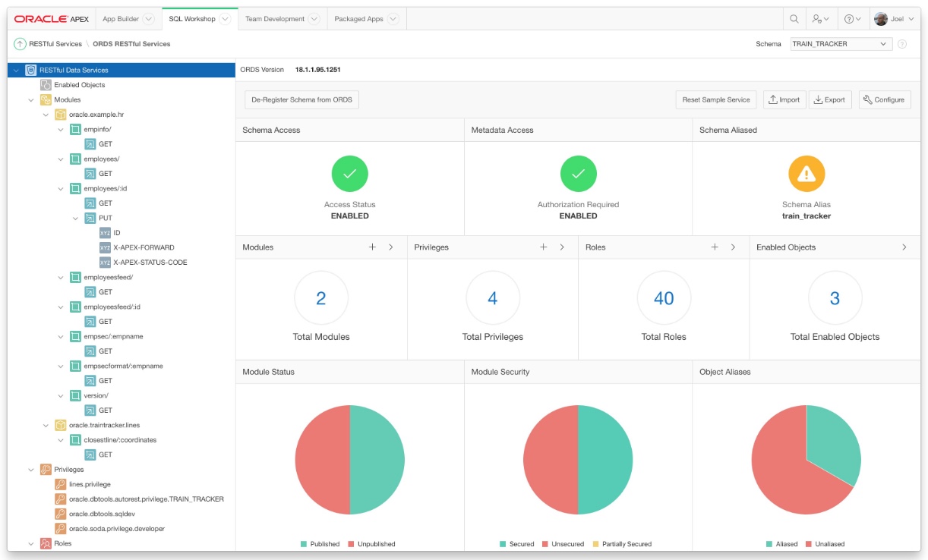Click the search magnifier icon in header
This screenshot has height=560, width=928.
[x=794, y=19]
